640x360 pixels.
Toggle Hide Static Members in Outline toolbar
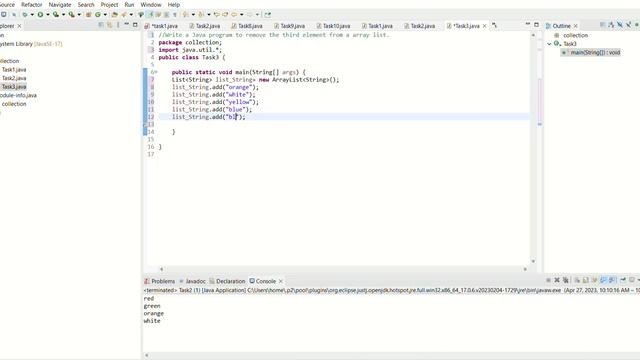click(x=628, y=25)
